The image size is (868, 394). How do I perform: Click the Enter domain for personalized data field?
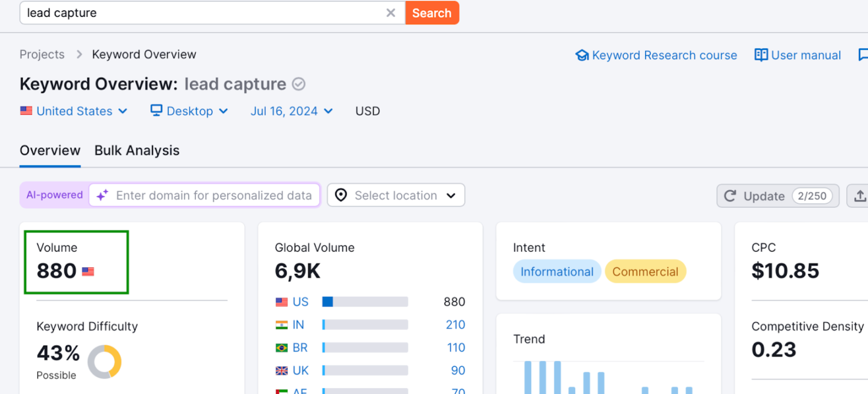pyautogui.click(x=214, y=195)
